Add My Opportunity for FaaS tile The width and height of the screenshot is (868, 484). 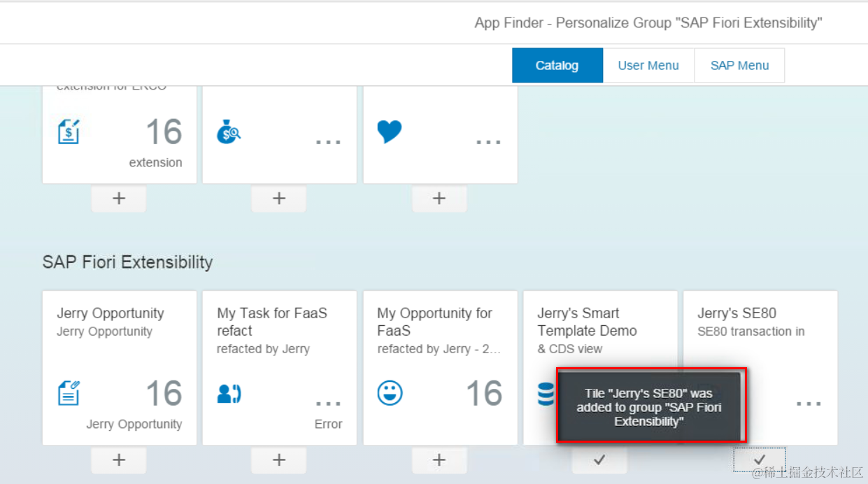coord(439,460)
